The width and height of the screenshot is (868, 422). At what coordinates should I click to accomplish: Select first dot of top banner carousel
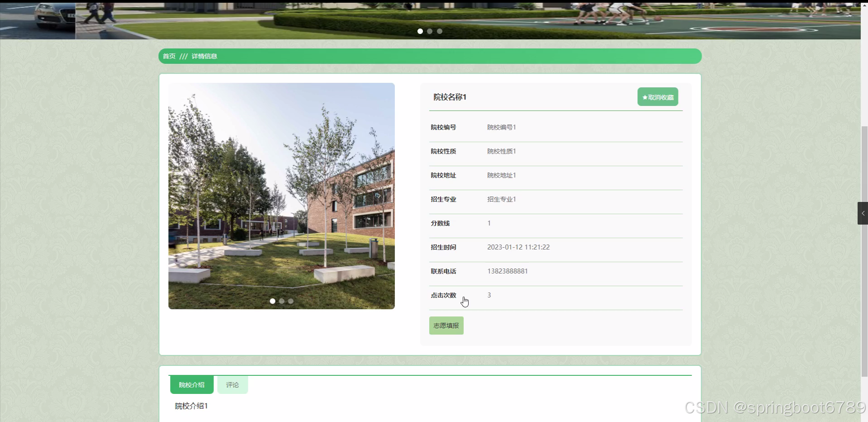pos(420,31)
